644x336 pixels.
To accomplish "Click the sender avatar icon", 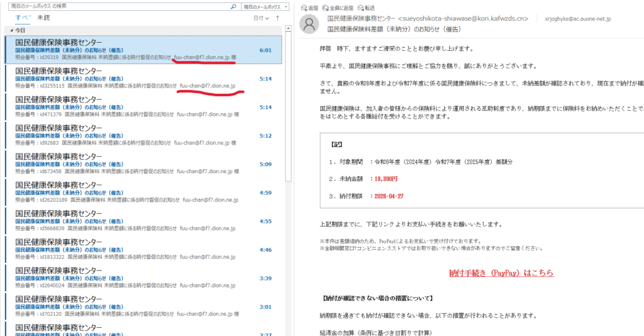I will 309,23.
